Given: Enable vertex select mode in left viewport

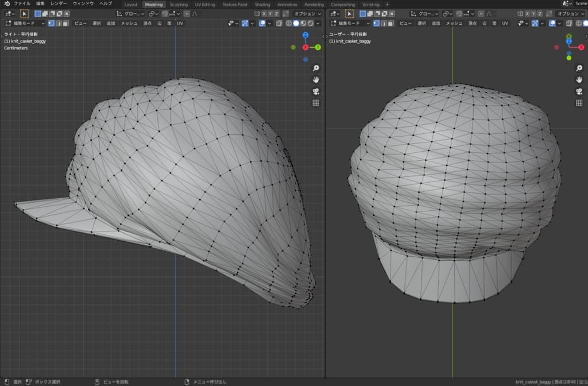Looking at the screenshot, I should pos(52,23).
